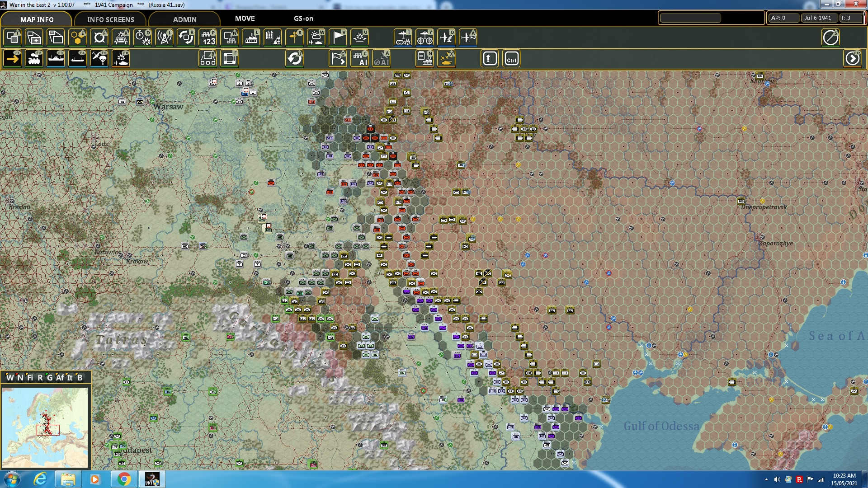Viewport: 868px width, 488px height.
Task: Click the unit stack (N) icon
Action: 230,38
